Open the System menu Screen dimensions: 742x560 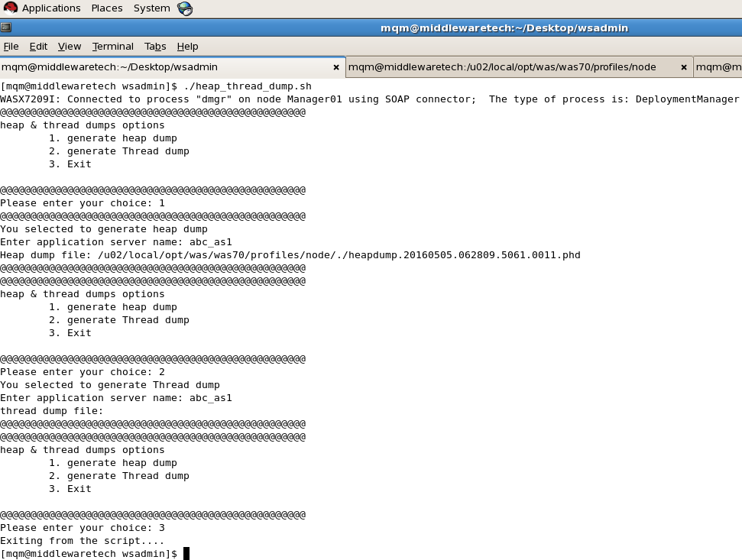[x=151, y=8]
